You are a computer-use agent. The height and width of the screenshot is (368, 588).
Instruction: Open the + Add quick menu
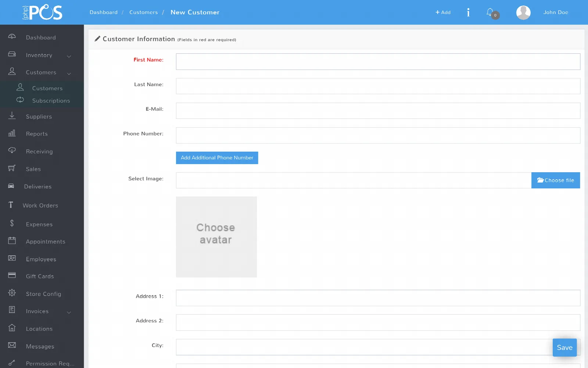[x=443, y=13]
